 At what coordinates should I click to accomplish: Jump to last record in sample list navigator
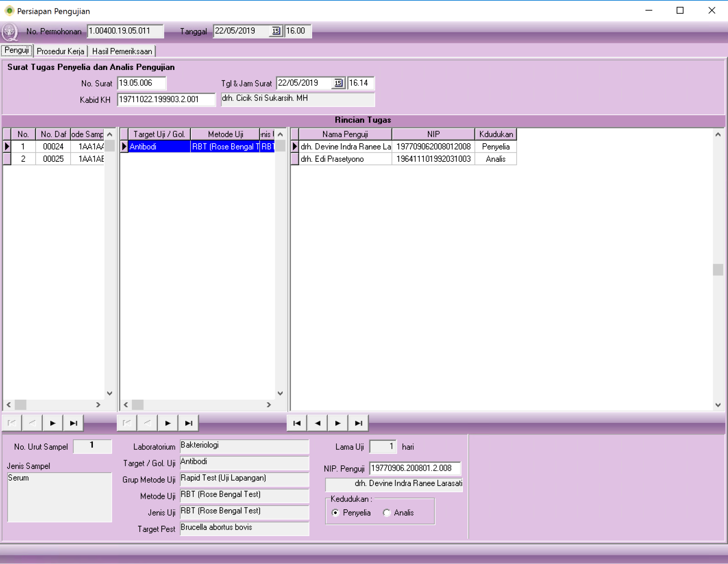[x=73, y=423]
